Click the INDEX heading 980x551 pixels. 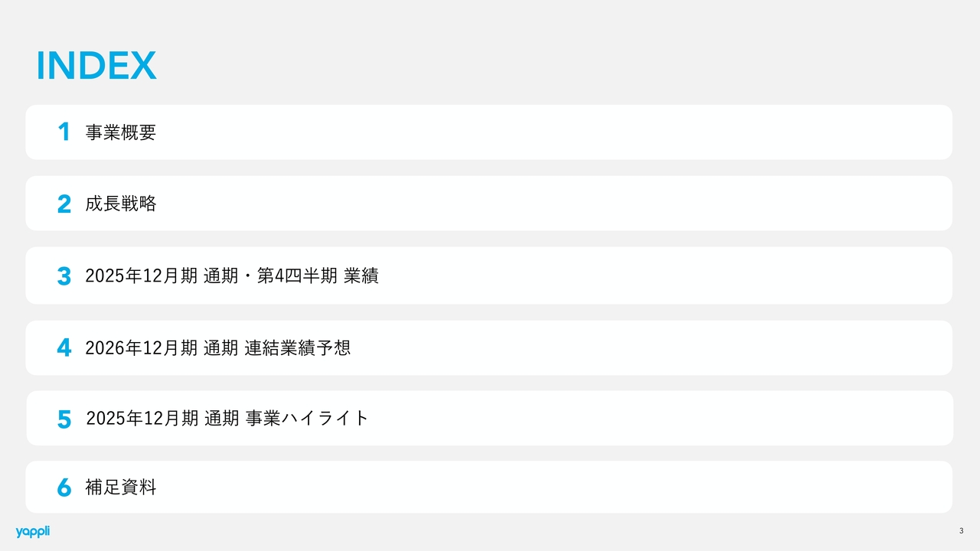pos(96,67)
